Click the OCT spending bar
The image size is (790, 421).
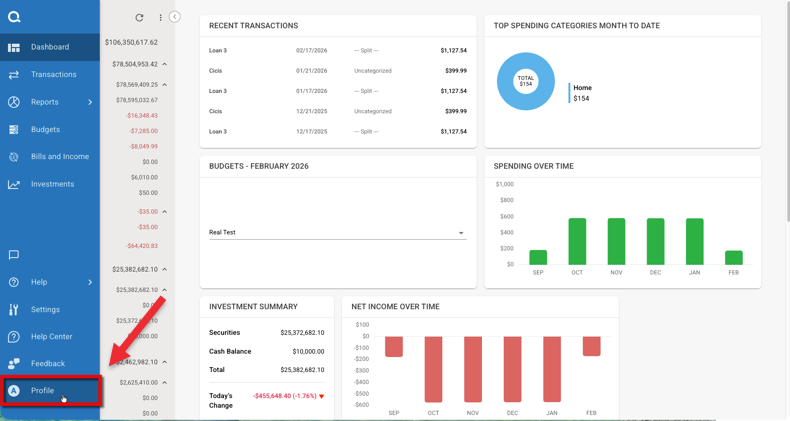pyautogui.click(x=577, y=241)
